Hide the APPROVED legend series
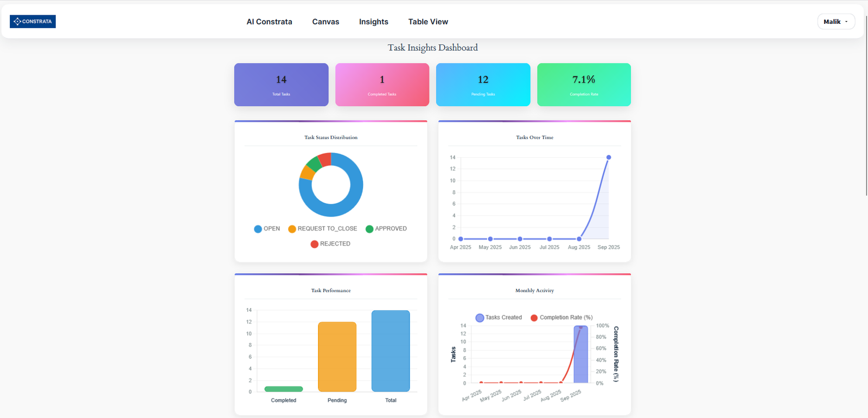868x418 pixels. [386, 229]
